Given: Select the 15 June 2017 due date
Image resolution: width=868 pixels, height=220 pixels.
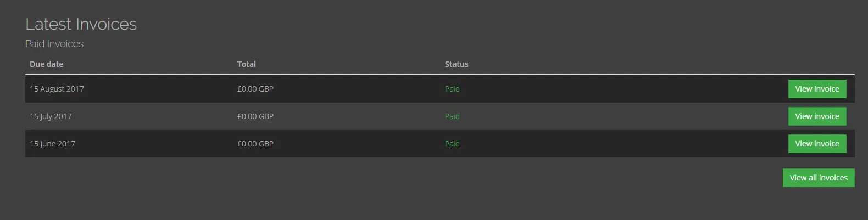Looking at the screenshot, I should pos(52,144).
